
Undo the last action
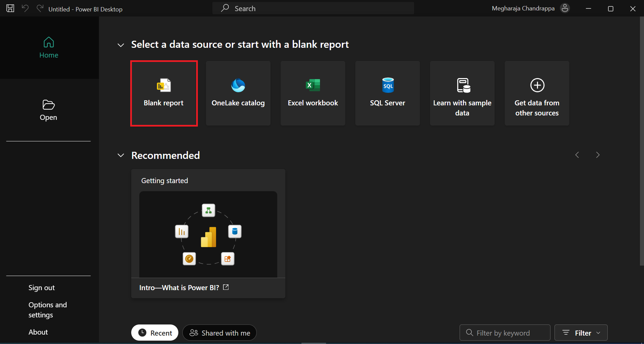(x=25, y=8)
